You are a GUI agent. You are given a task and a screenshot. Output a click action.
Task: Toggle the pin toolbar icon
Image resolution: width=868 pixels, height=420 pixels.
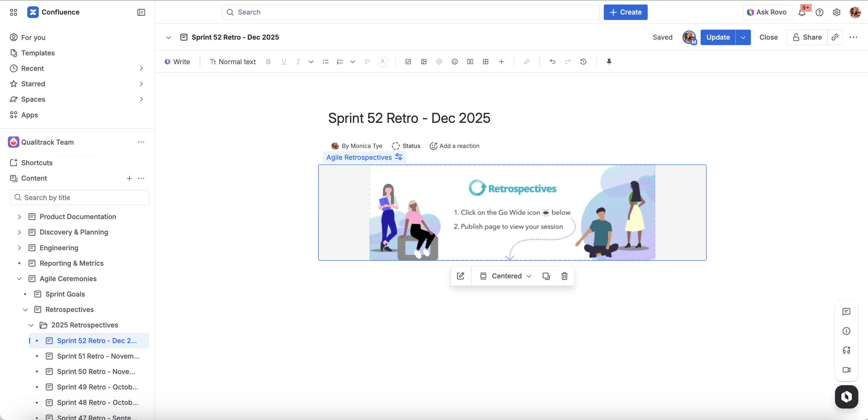(609, 62)
